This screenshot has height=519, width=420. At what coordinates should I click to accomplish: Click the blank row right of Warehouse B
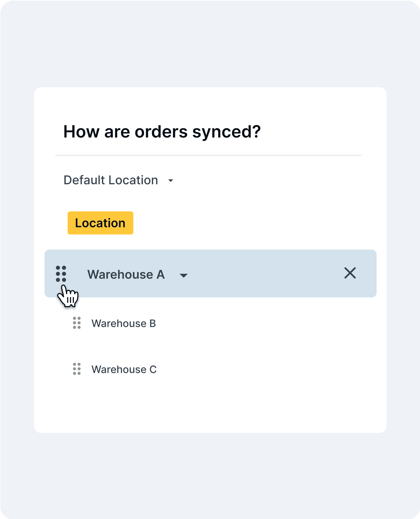[x=266, y=323]
